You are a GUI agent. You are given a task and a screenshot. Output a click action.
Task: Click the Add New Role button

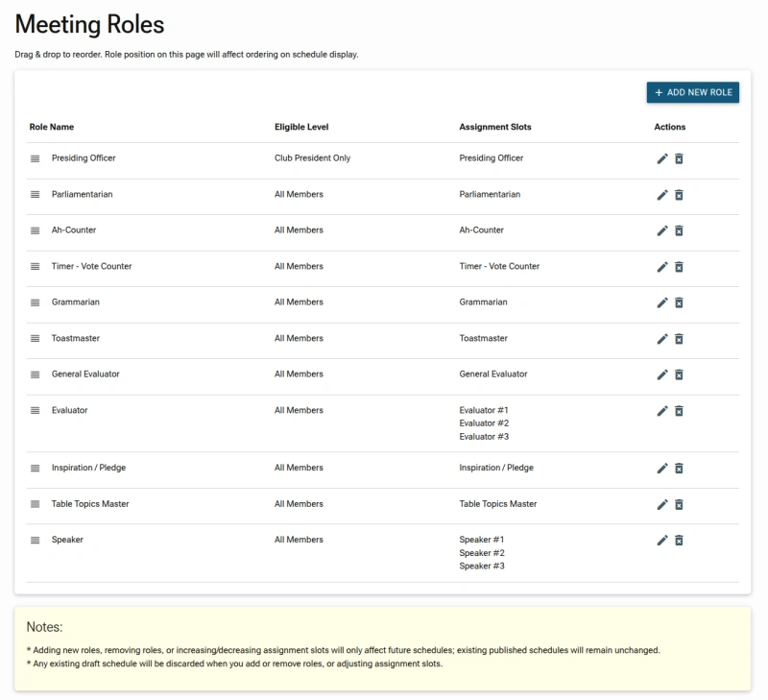tap(693, 92)
